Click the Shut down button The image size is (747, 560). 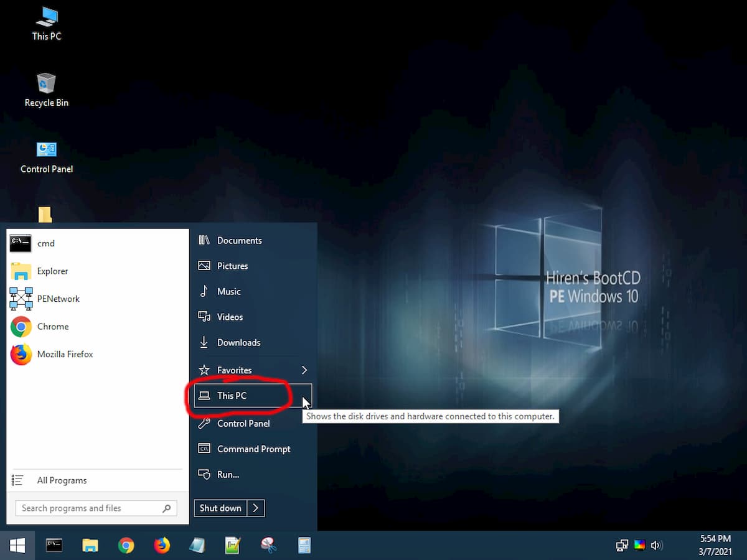coord(220,508)
